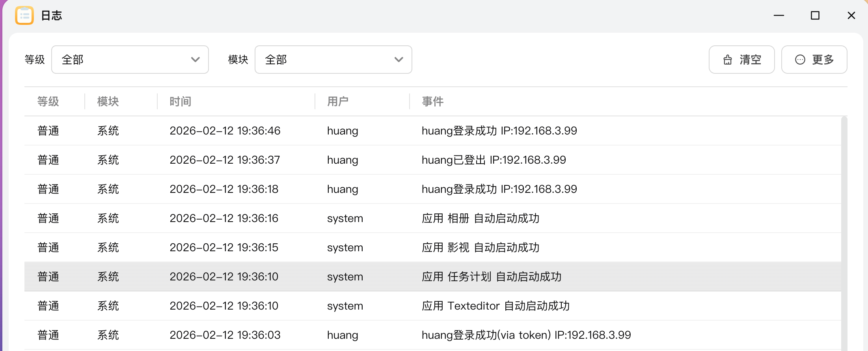Image resolution: width=868 pixels, height=351 pixels.
Task: Click the 等级 column header in table
Action: pyautogui.click(x=48, y=102)
